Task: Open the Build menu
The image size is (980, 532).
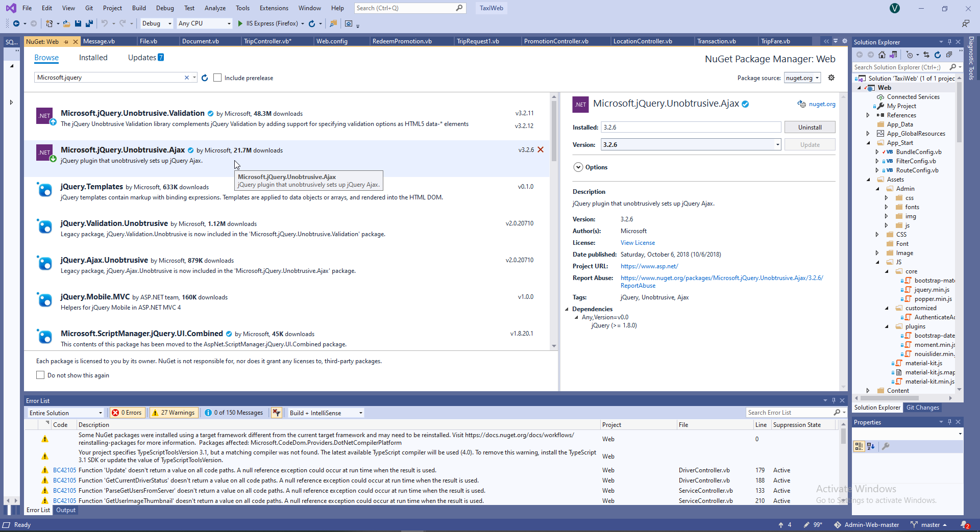Action: pyautogui.click(x=139, y=8)
